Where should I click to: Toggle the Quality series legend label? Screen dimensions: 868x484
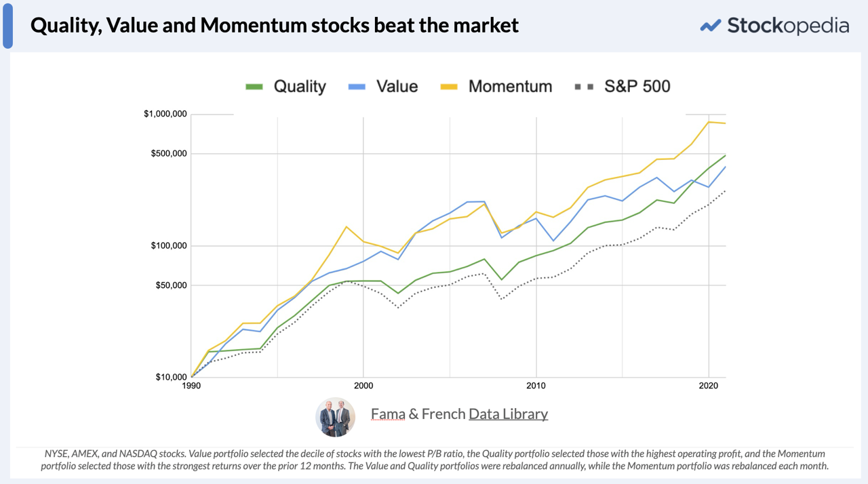[300, 87]
